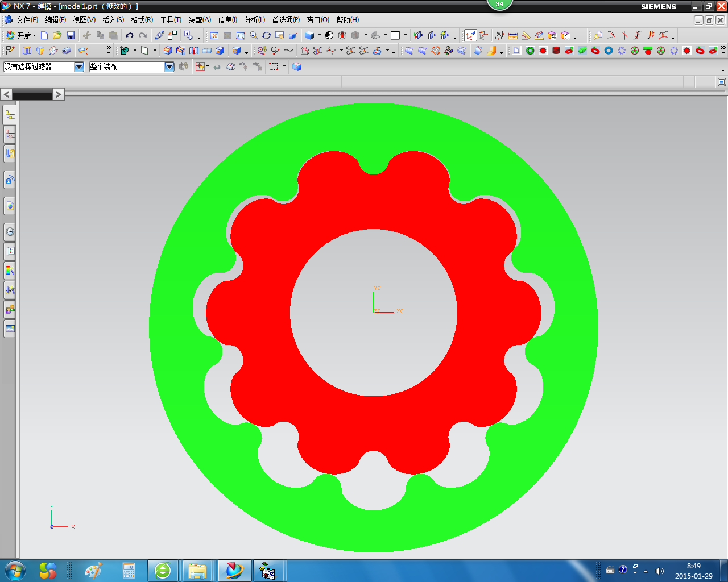Open the 首选项(P) Preferences menu
Screen dimensions: 728x582
(x=286, y=20)
